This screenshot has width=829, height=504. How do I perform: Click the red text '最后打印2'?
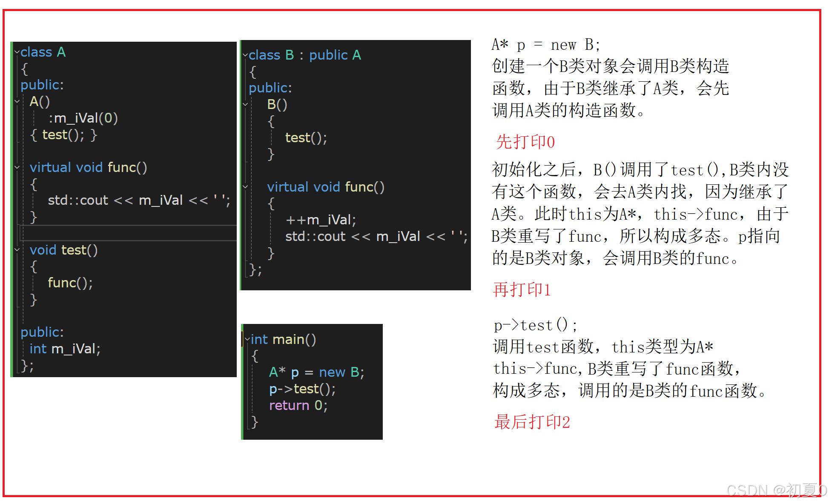(532, 422)
